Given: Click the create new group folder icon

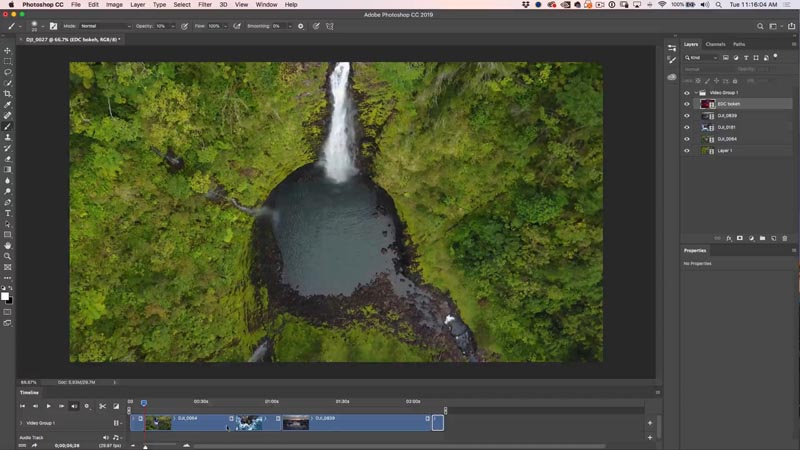Looking at the screenshot, I should pos(762,238).
